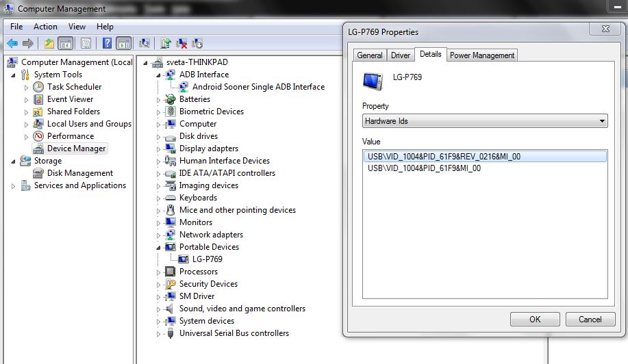Select the System devices category
This screenshot has height=364, width=628.
click(207, 321)
